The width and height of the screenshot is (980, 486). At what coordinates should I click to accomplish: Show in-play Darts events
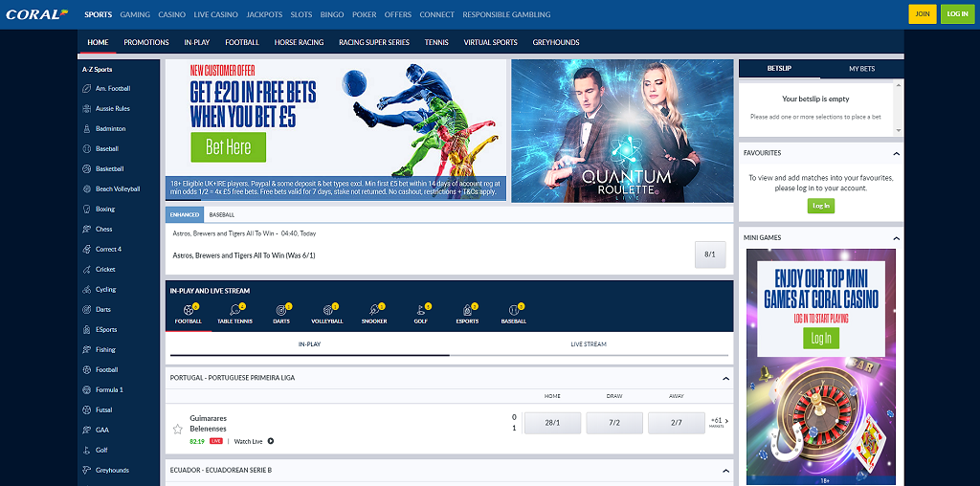click(x=281, y=314)
